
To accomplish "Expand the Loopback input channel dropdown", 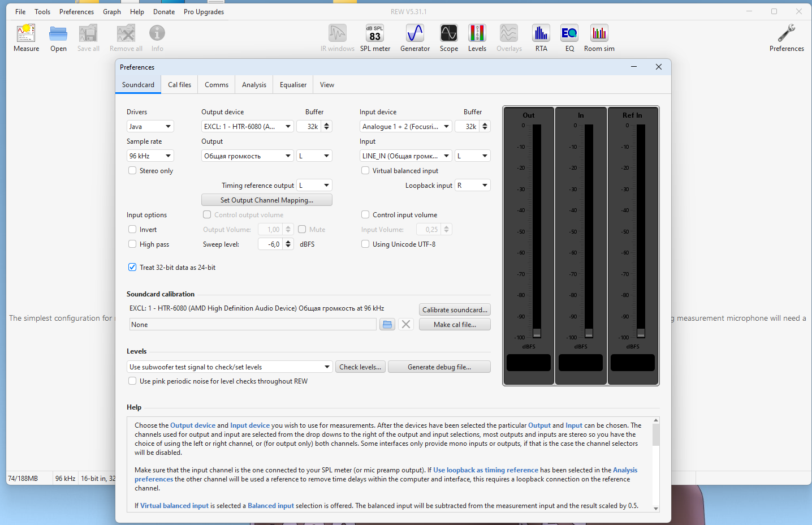I will (x=472, y=186).
